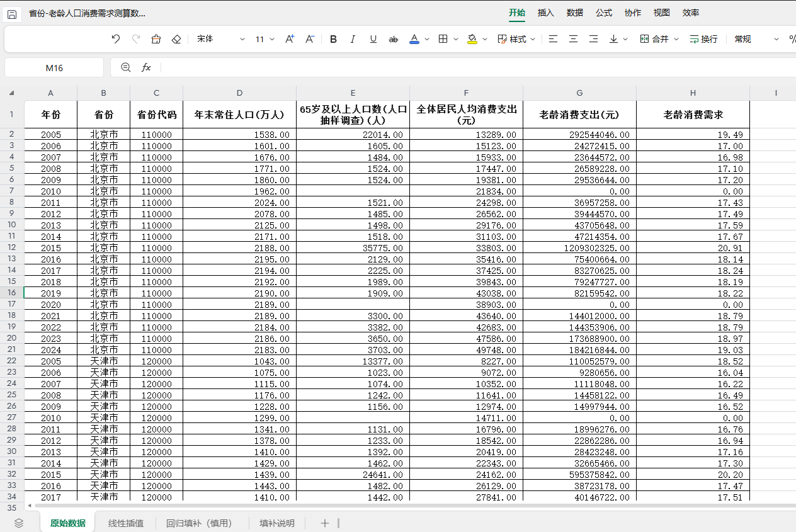Click the cell borders icon
Screen dimensions: 796x532
(x=443, y=39)
